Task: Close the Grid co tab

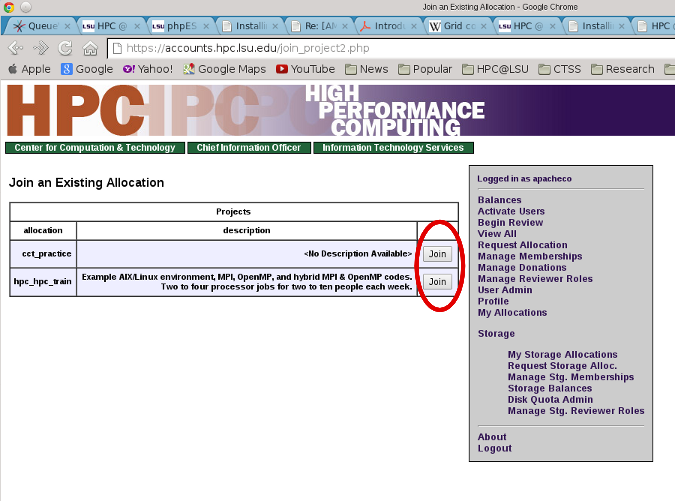Action: click(483, 26)
